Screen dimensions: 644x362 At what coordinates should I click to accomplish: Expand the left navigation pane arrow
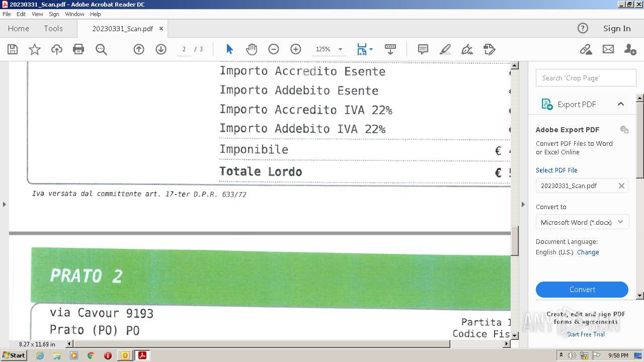pyautogui.click(x=5, y=204)
